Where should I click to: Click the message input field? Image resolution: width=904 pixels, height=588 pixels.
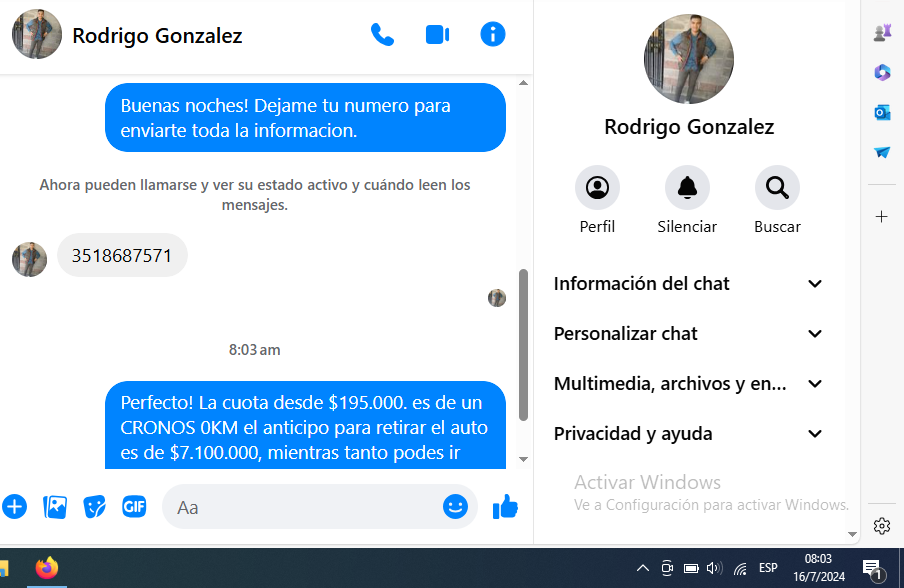coord(300,507)
